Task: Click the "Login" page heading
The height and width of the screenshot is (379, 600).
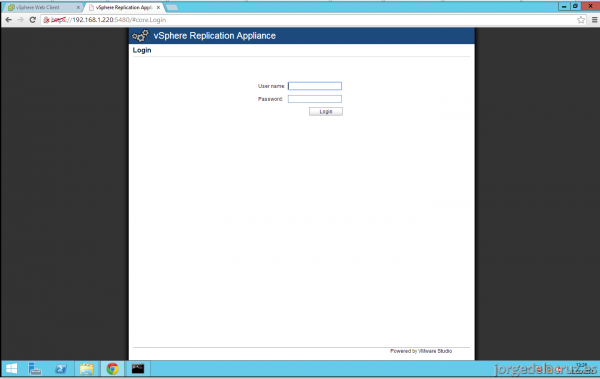Action: (x=142, y=50)
